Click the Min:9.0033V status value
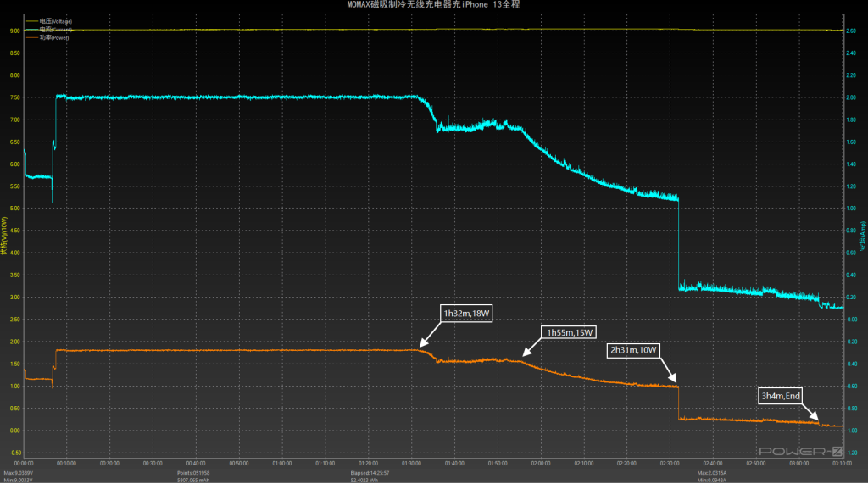This screenshot has height=484, width=868. point(19,480)
